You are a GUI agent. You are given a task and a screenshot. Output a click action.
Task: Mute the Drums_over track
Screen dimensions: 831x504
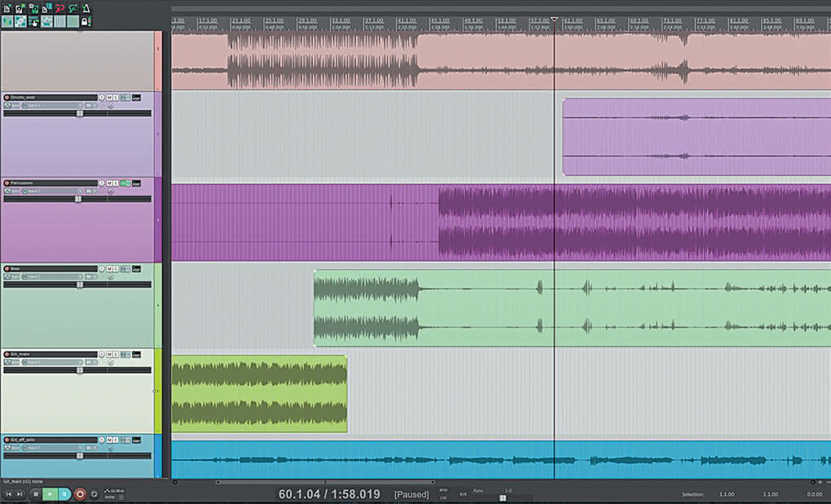pyautogui.click(x=109, y=98)
